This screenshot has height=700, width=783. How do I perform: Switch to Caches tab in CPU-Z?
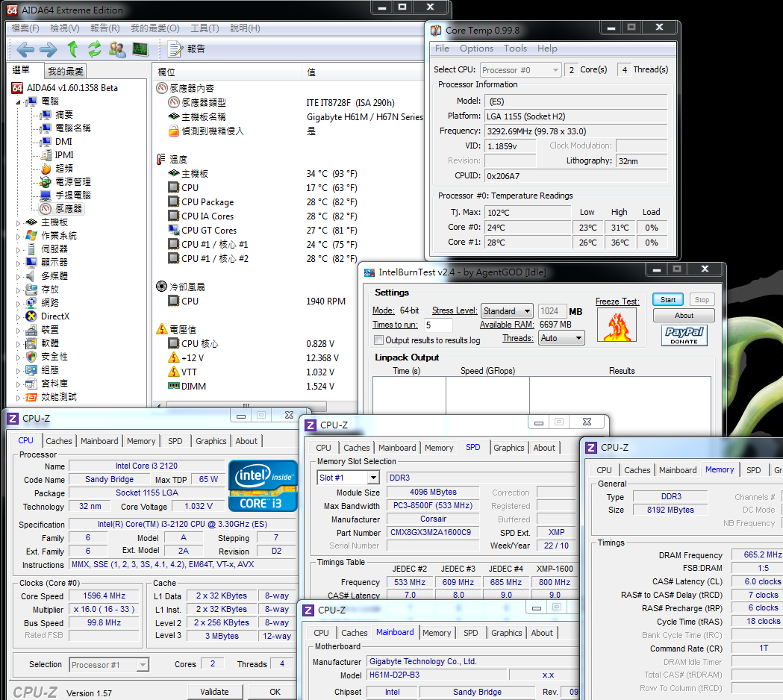(59, 441)
